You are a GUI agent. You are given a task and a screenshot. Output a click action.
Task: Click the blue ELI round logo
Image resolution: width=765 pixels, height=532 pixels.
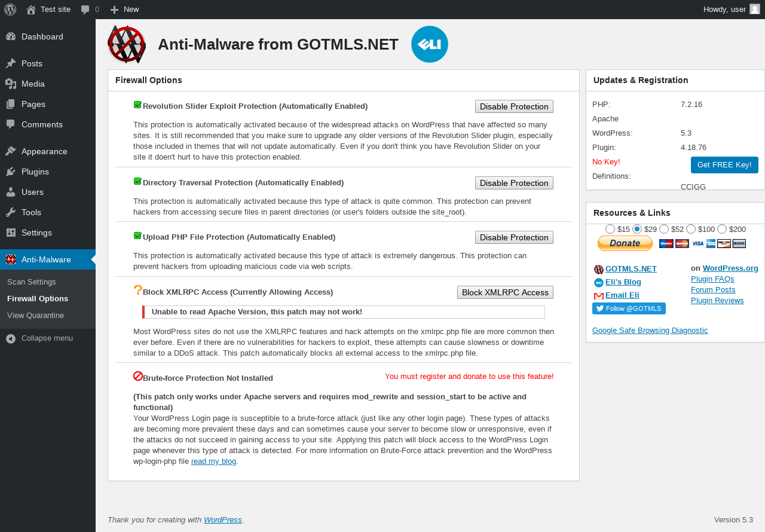[430, 44]
